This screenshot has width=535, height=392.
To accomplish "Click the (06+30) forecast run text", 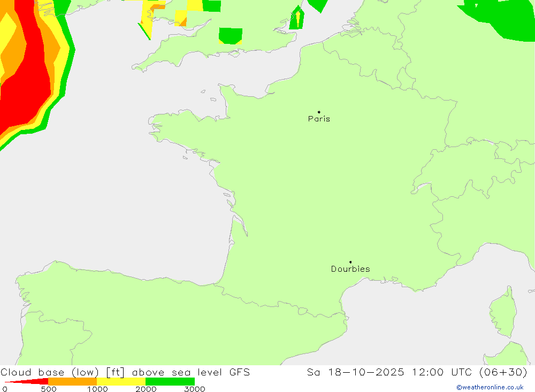I will click(503, 372).
